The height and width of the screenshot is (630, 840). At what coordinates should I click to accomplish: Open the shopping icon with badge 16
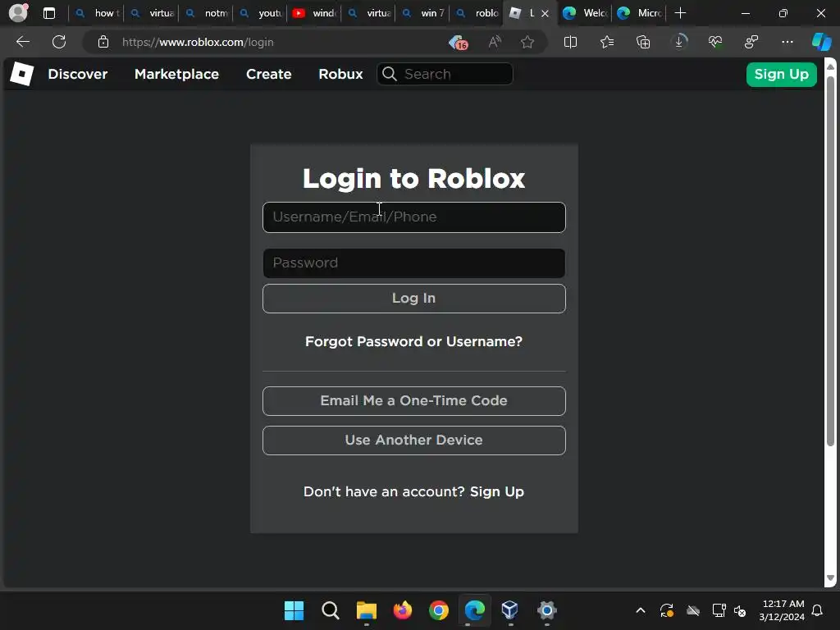pyautogui.click(x=458, y=43)
